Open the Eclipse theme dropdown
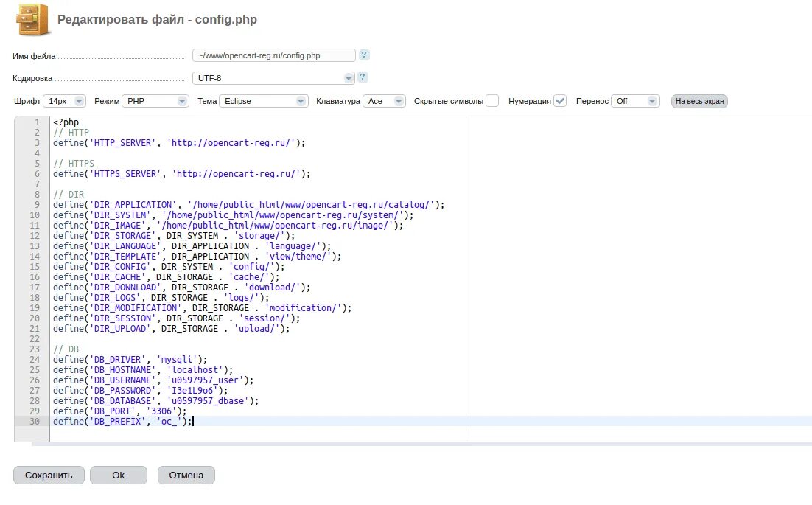 pyautogui.click(x=264, y=101)
